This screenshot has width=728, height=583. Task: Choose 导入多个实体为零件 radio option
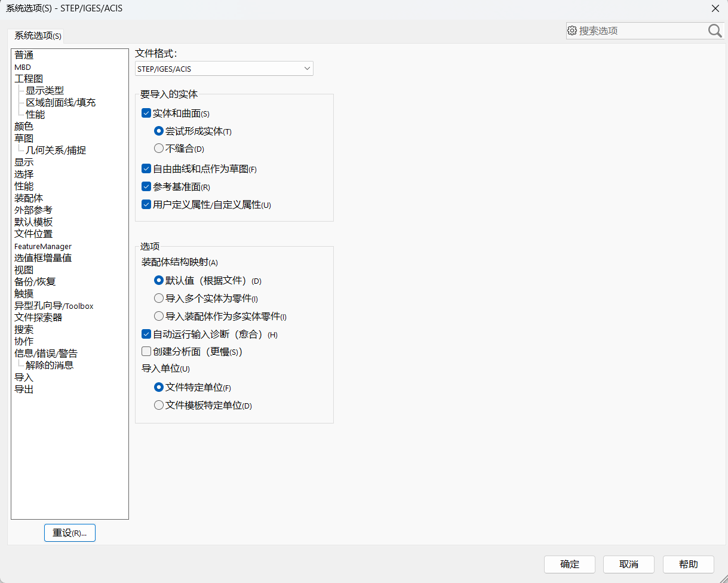point(159,298)
